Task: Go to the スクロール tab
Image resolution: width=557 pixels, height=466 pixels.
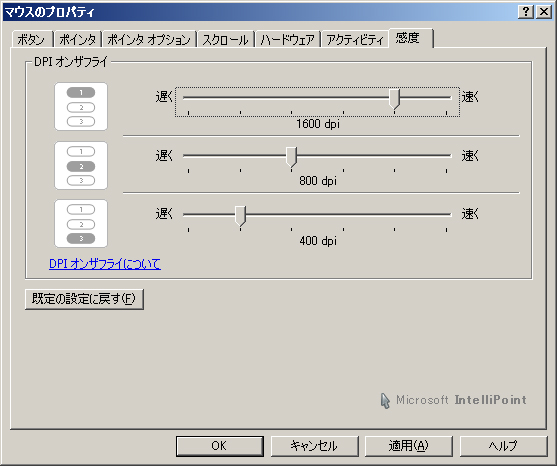Action: [x=226, y=39]
